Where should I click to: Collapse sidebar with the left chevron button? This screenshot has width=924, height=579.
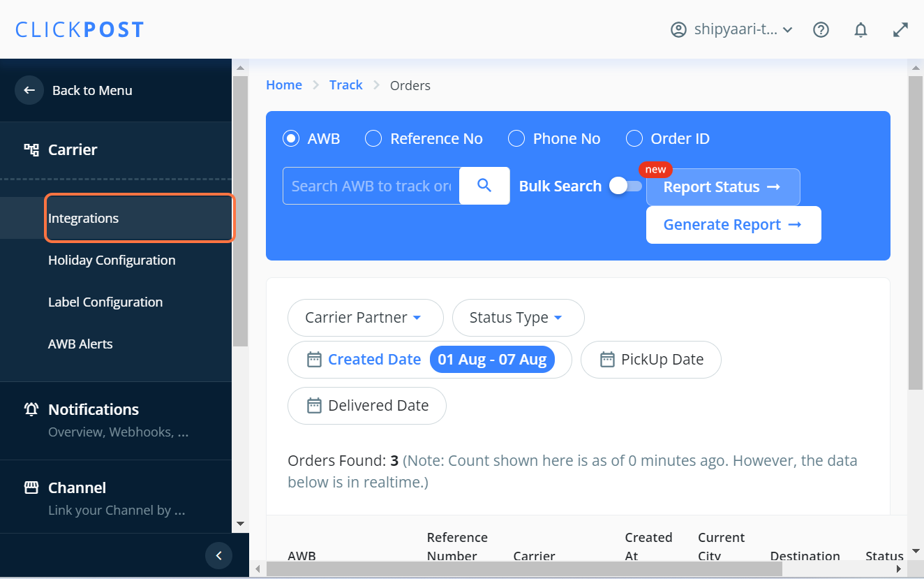click(218, 556)
